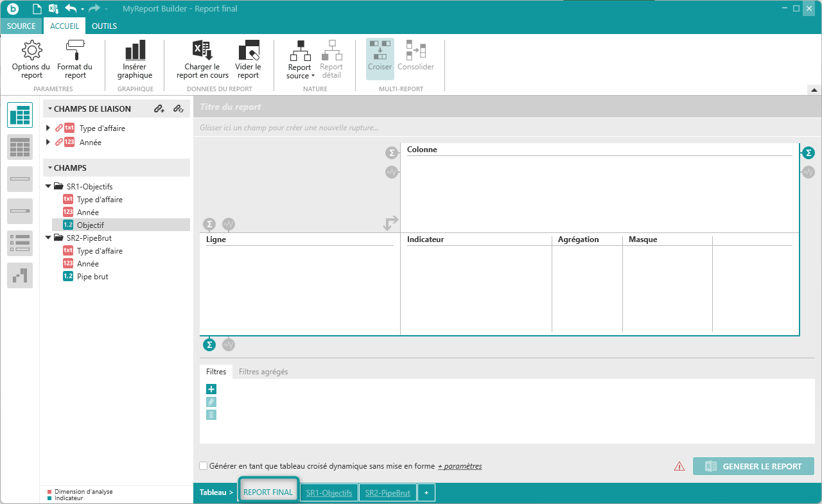Screen dimensions: 822x504
Task: Click the add filter plus icon
Action: 211,389
